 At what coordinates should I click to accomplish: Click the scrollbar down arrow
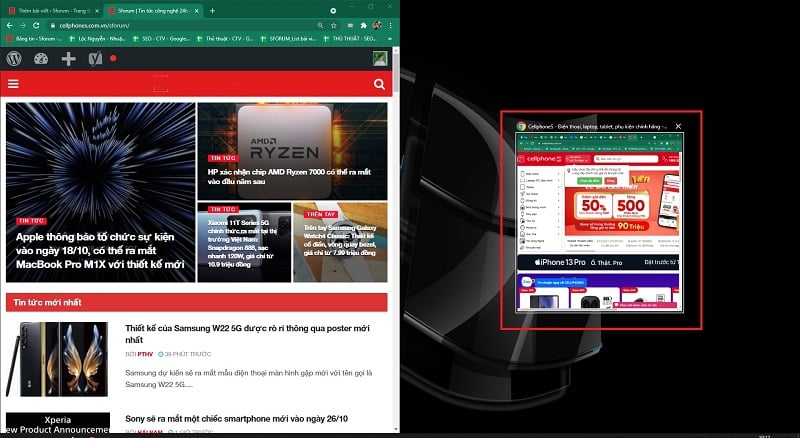coord(396,429)
